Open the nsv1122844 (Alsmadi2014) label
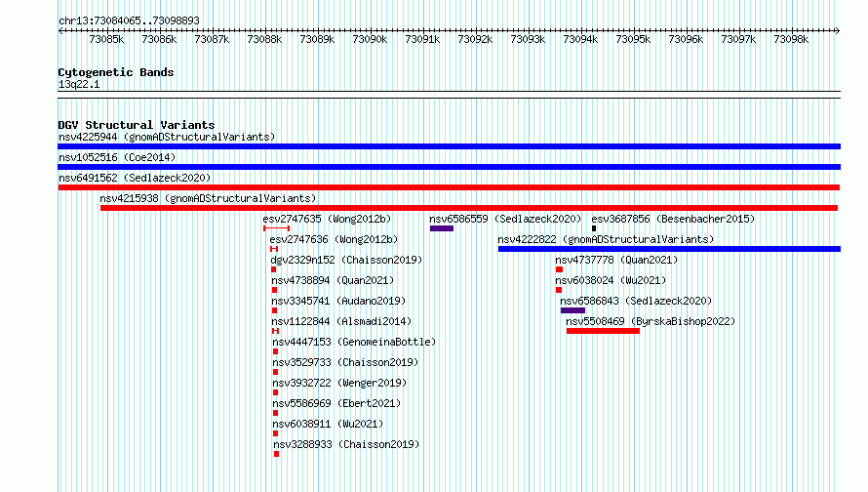 coord(341,321)
